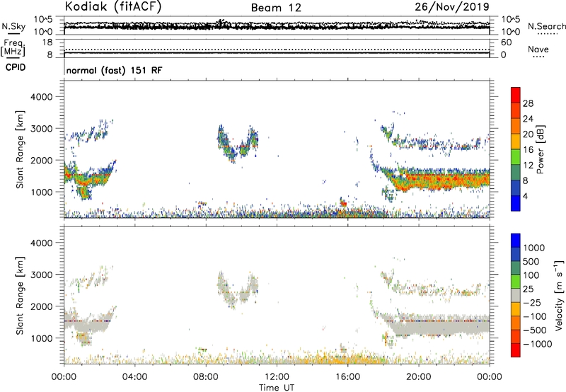566x392 pixels.
Task: Click the N.Search legend label
Action: click(x=546, y=26)
